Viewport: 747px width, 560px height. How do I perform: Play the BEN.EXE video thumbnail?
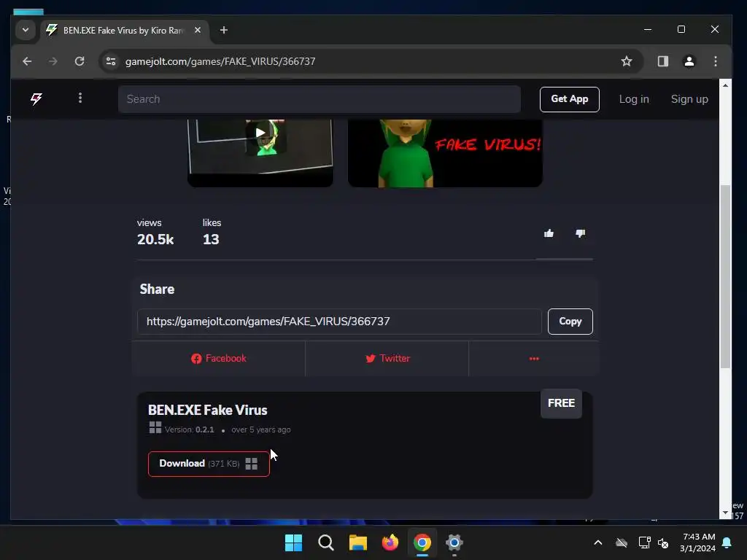pos(260,153)
